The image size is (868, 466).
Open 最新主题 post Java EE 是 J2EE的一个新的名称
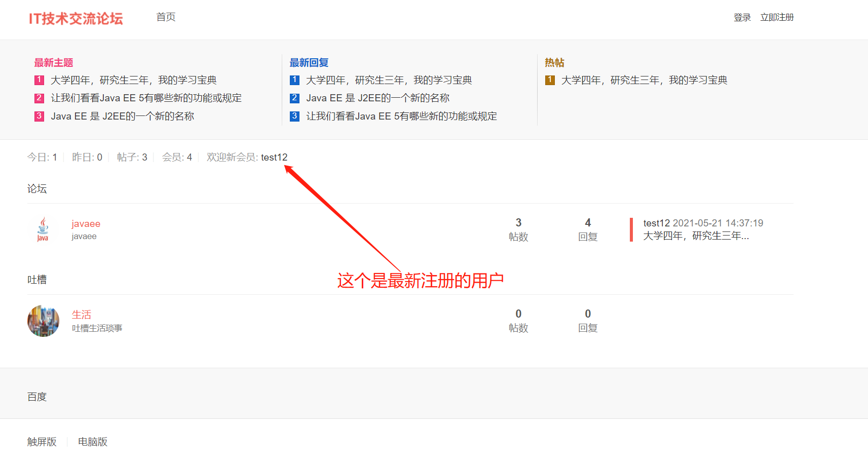(123, 116)
